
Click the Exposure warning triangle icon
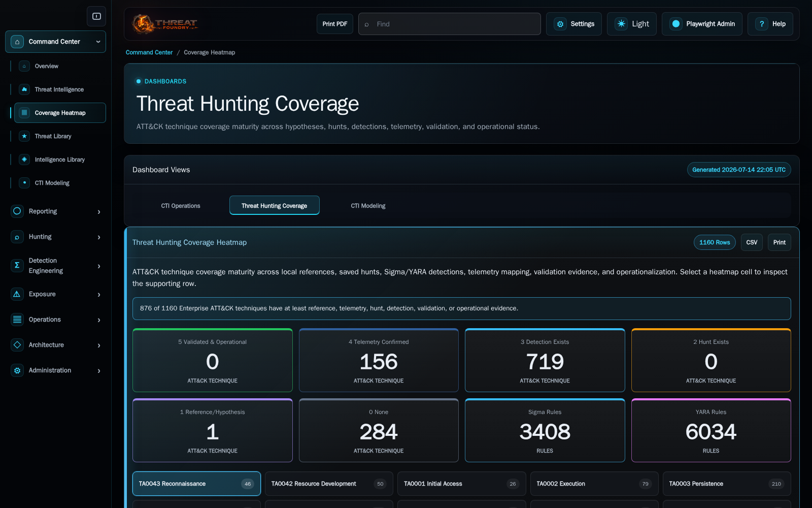pyautogui.click(x=17, y=294)
